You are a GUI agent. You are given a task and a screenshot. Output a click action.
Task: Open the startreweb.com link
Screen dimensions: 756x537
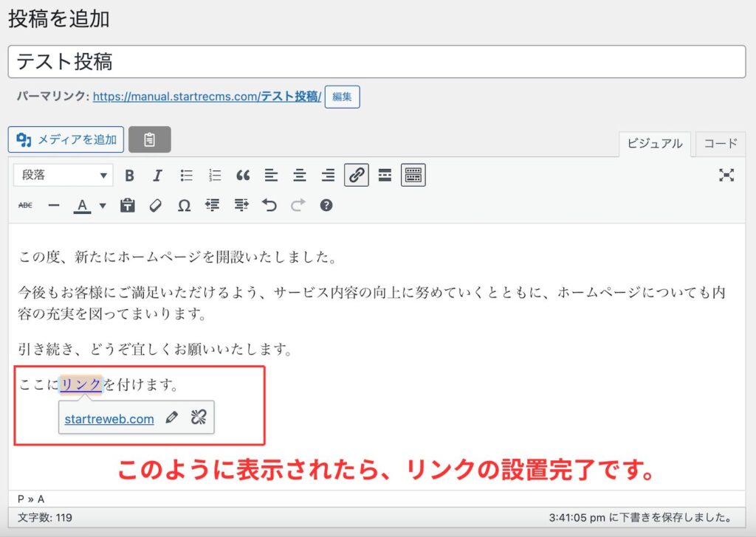point(109,419)
